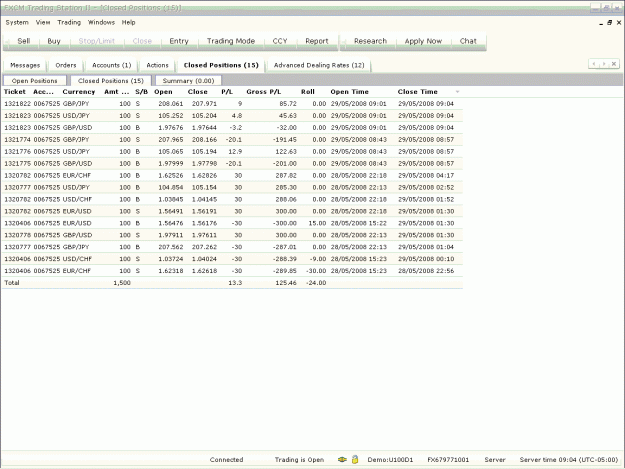Switch to Advanced Dealing Rates (12) tab
The width and height of the screenshot is (625, 469).
pos(319,65)
